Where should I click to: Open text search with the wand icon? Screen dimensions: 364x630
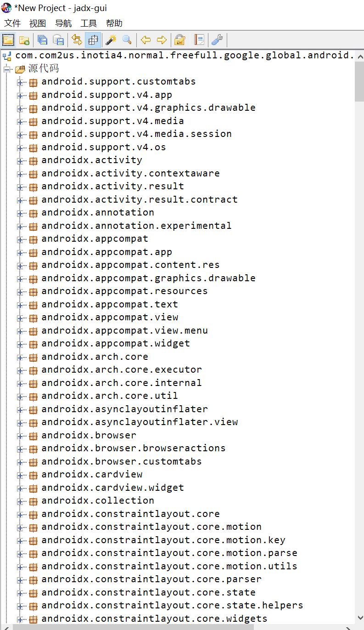click(111, 40)
